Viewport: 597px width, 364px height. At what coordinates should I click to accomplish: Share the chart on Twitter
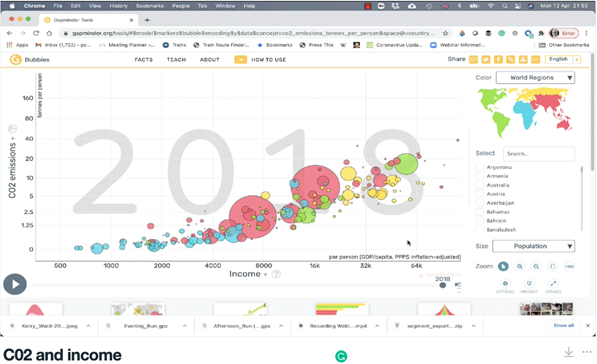pos(486,59)
